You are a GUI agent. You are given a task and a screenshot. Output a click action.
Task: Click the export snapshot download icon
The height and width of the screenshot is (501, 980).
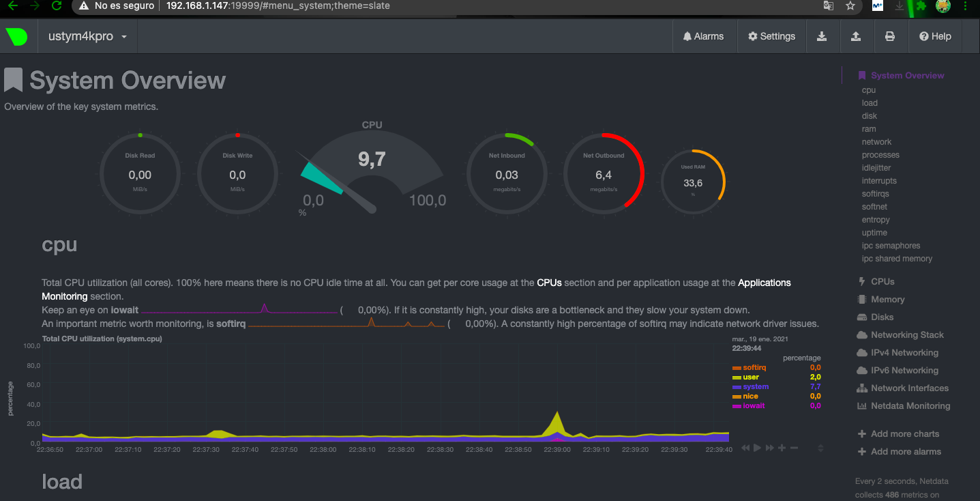[822, 37]
